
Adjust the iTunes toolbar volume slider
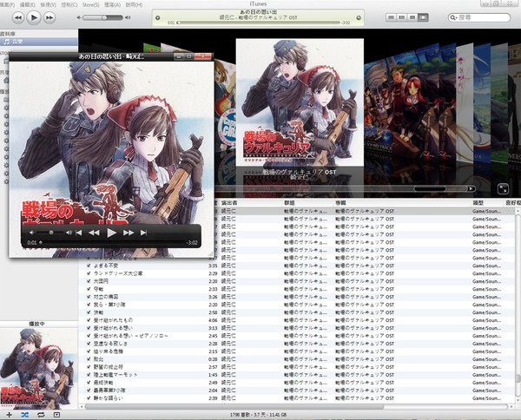[x=103, y=17]
